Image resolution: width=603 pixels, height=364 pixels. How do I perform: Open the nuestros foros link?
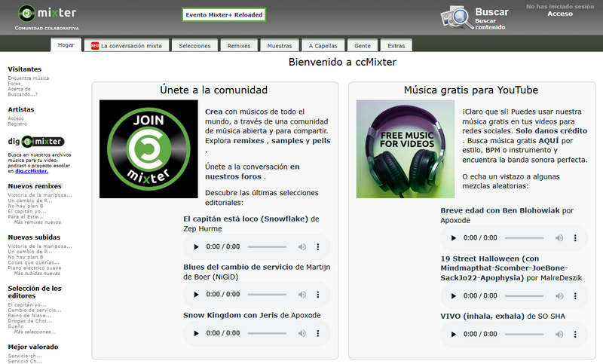tap(233, 177)
